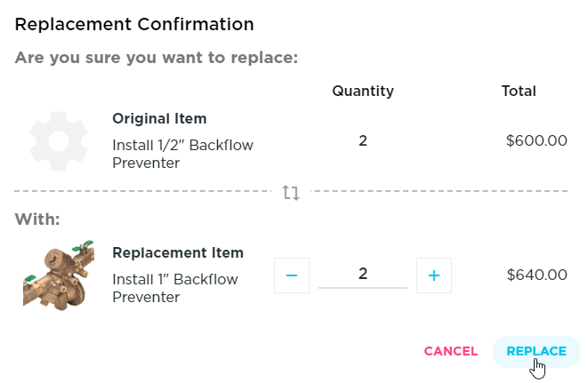The width and height of the screenshot is (588, 383).
Task: Click the $600.00 original total
Action: point(536,140)
